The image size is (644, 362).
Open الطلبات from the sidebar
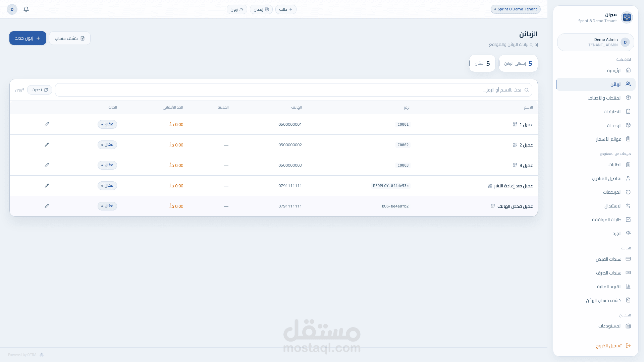(615, 165)
